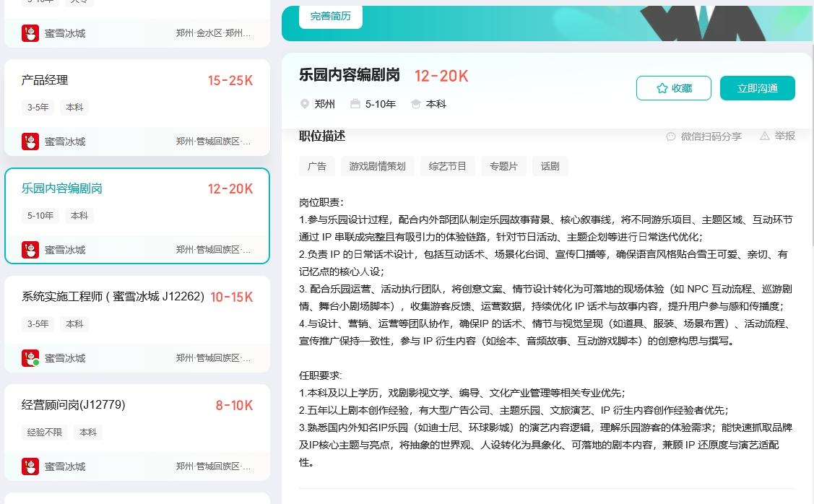
Task: Click the 举报 warning triangle icon
Action: [x=765, y=136]
